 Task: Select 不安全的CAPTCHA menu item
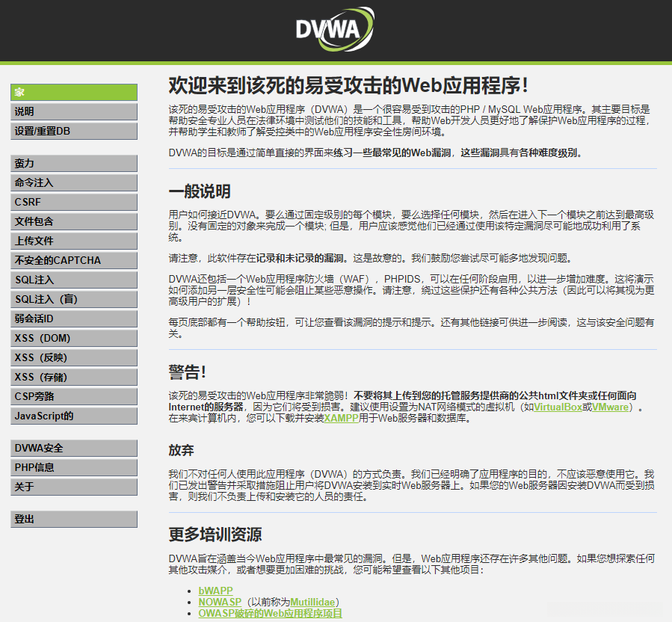pos(74,260)
